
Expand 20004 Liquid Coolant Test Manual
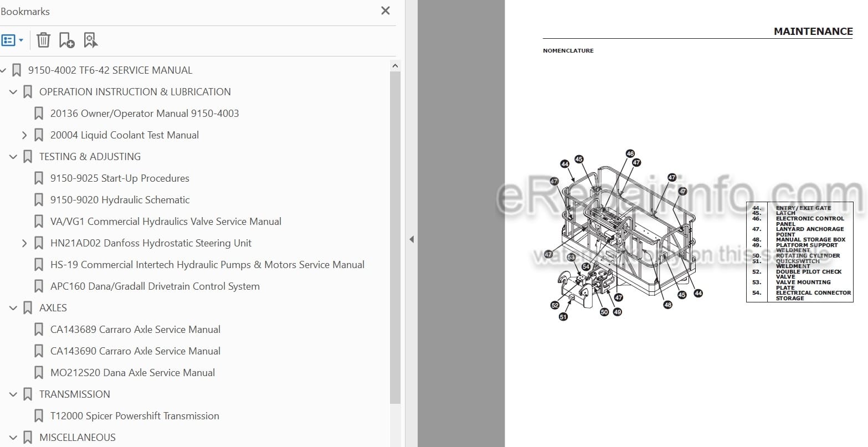[24, 135]
